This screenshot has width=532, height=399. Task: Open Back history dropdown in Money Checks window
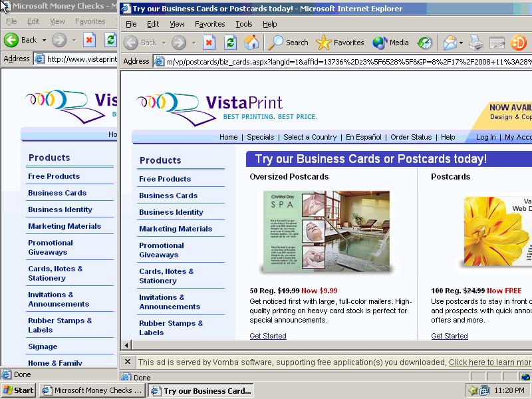click(x=44, y=41)
